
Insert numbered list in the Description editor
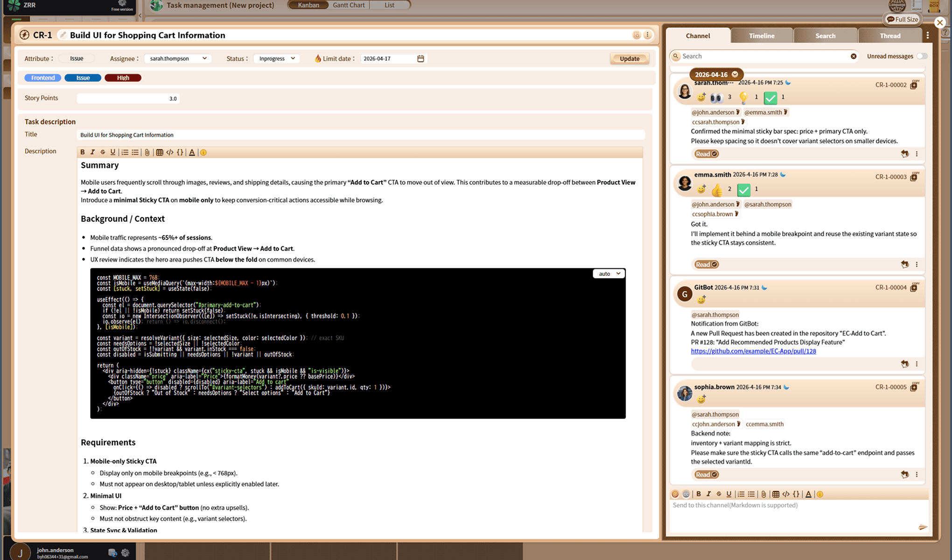point(125,152)
